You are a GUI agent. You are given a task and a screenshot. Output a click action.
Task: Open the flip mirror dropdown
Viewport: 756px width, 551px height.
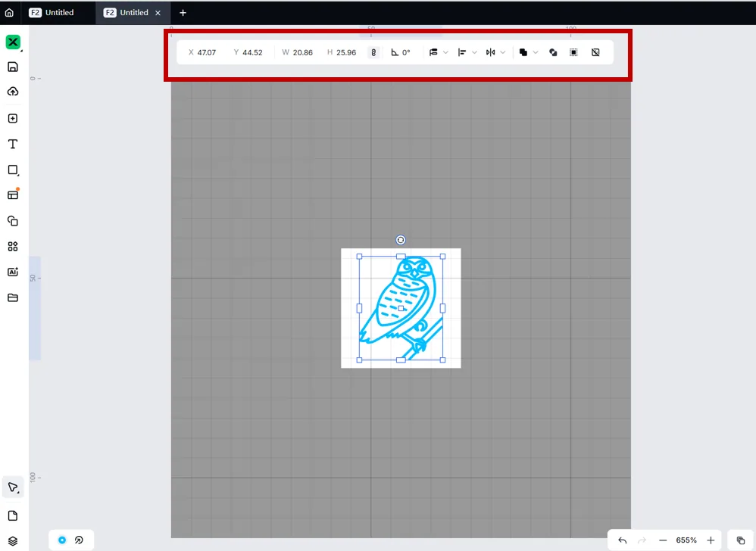[x=503, y=52]
